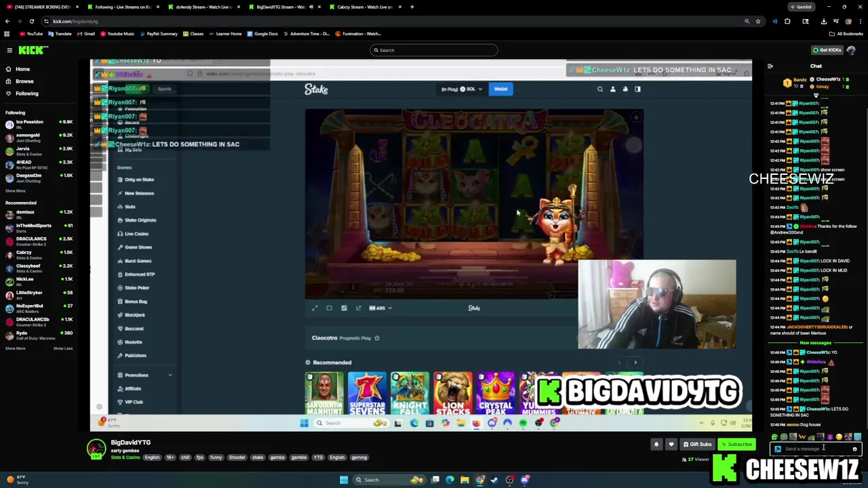
Task: Open the Google Docs bookmark
Action: tap(262, 33)
